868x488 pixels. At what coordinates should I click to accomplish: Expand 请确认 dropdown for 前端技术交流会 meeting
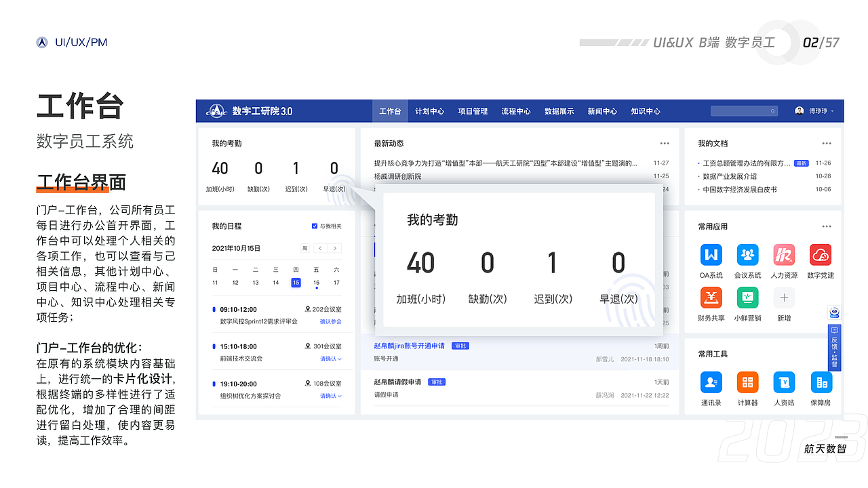click(x=330, y=358)
